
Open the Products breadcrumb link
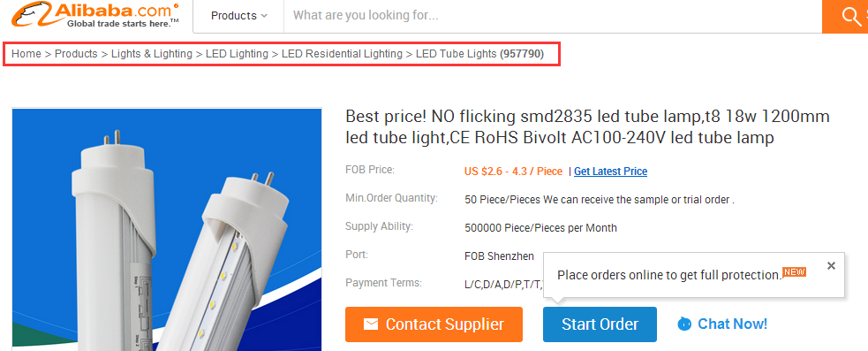click(x=76, y=54)
